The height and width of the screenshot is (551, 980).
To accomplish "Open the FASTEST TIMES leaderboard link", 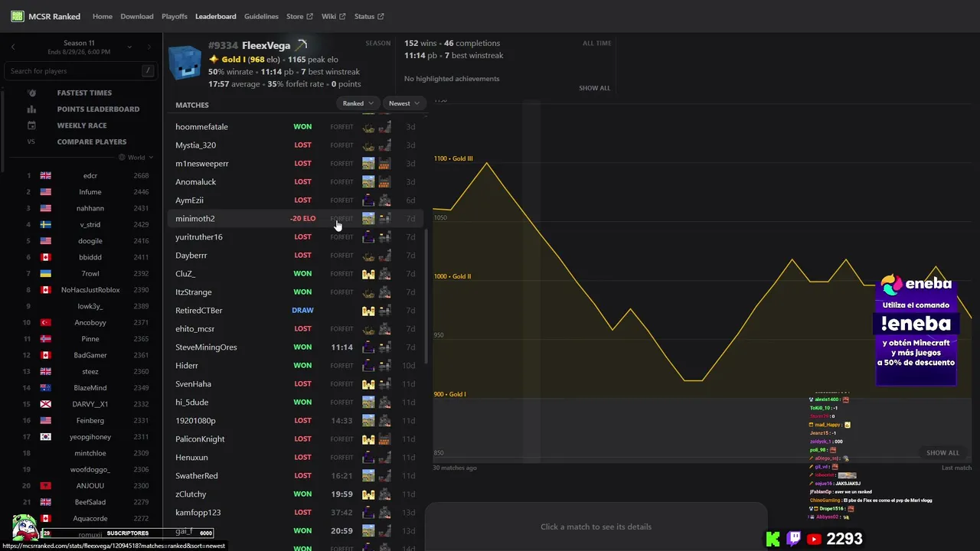I will (84, 93).
